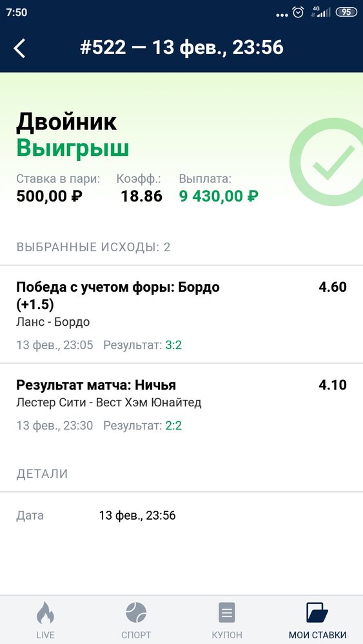Open the Купон document icon
This screenshot has height=644, width=363.
pyautogui.click(x=227, y=613)
